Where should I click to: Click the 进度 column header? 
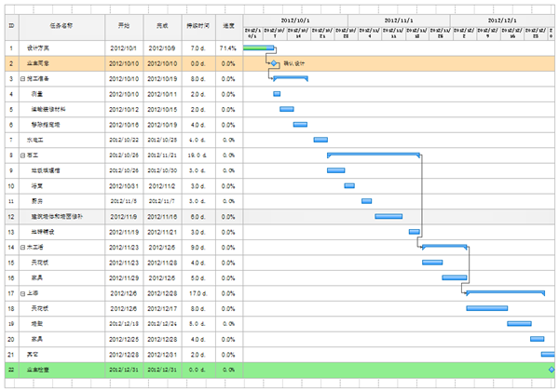pos(228,26)
